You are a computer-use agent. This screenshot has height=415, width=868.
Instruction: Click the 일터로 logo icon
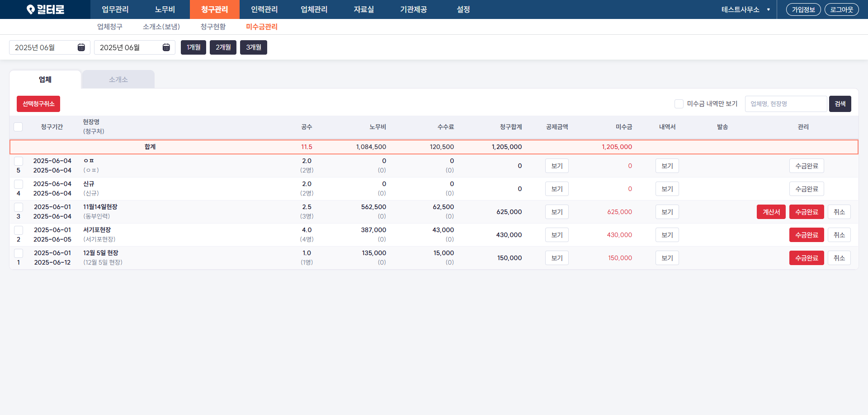[x=31, y=9]
